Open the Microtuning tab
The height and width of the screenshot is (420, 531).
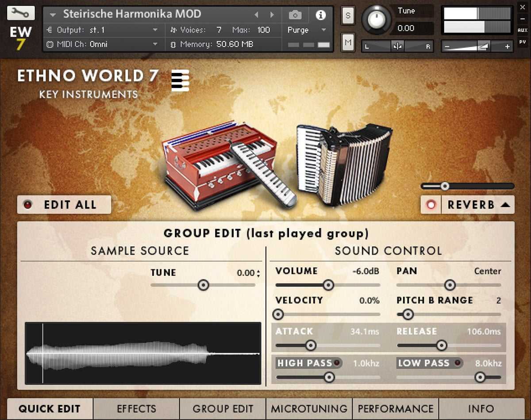(309, 409)
